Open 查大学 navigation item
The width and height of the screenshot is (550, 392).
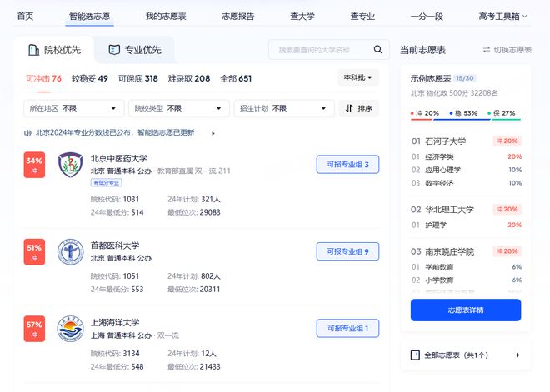coord(302,17)
